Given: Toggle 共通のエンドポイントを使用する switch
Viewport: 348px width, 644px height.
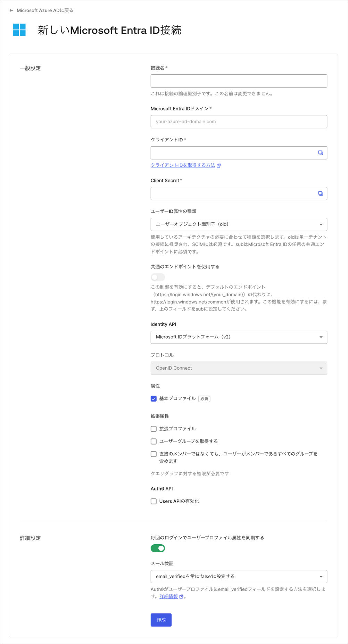Looking at the screenshot, I should point(158,277).
